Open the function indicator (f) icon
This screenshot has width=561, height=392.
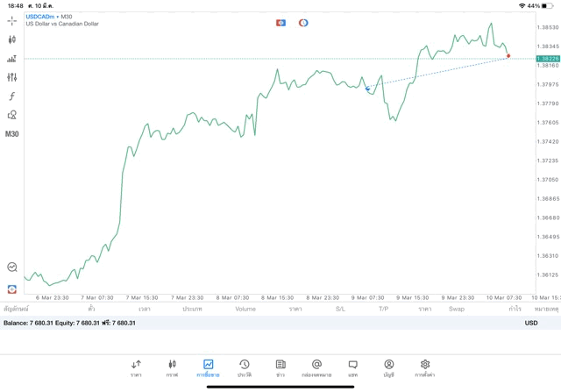[11, 96]
